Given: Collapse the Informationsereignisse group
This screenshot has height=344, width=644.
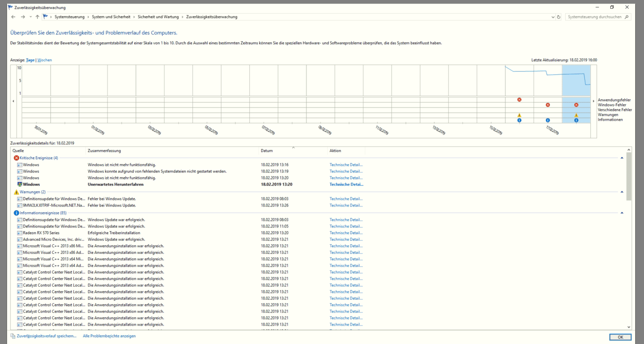Looking at the screenshot, I should [x=622, y=213].
